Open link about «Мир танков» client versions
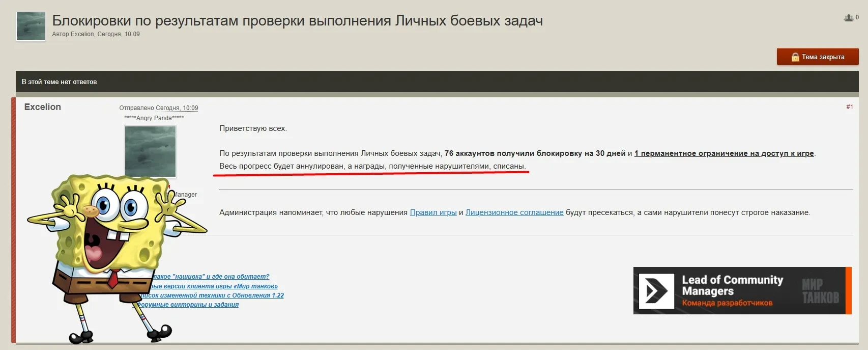The width and height of the screenshot is (868, 350). (x=215, y=286)
